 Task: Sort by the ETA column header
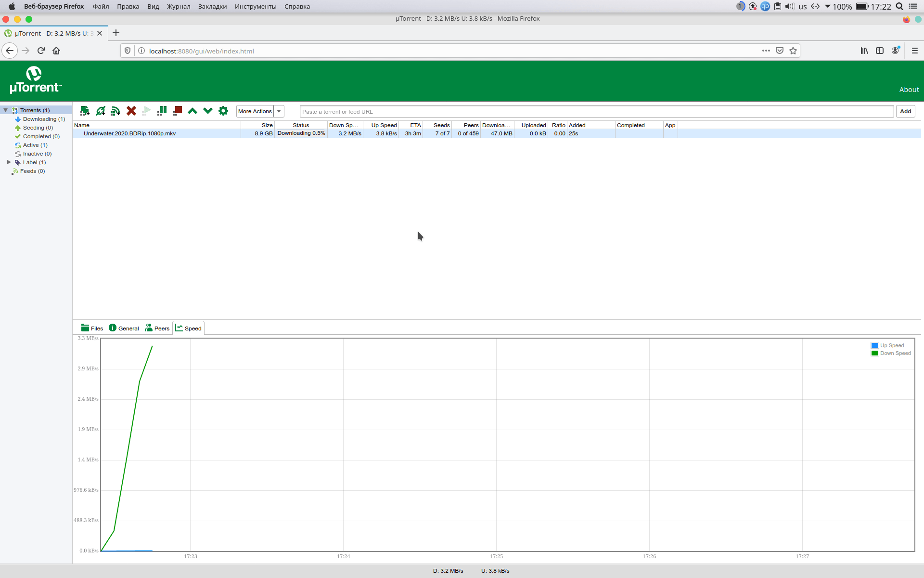tap(411, 125)
